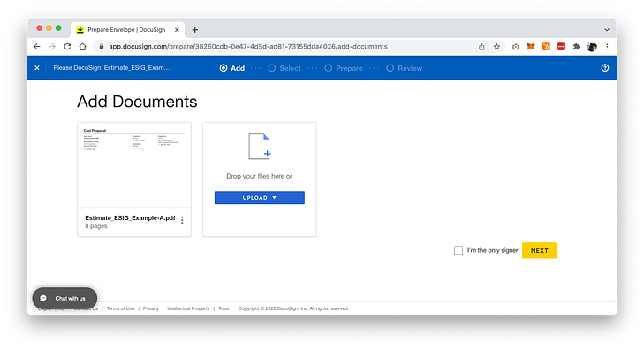Close the Prepare Envelope tab
Screen dimensions: 644x350
coord(177,29)
